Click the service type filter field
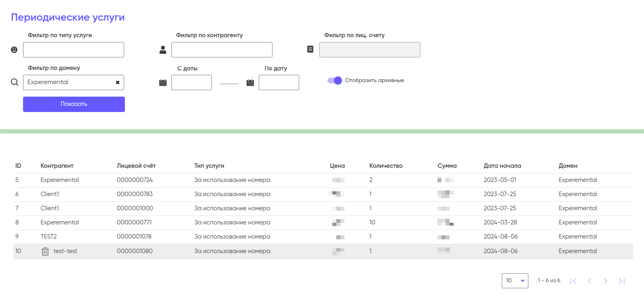Image resolution: width=644 pixels, height=300 pixels. (x=74, y=50)
